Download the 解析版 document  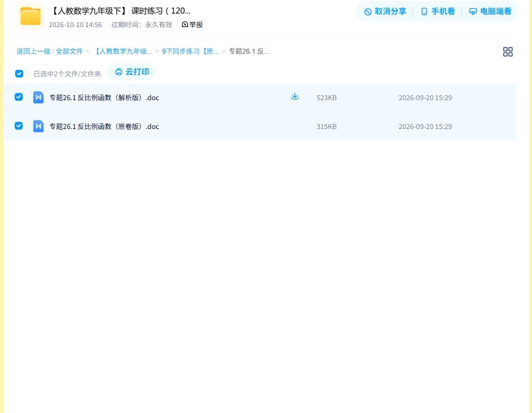[295, 96]
